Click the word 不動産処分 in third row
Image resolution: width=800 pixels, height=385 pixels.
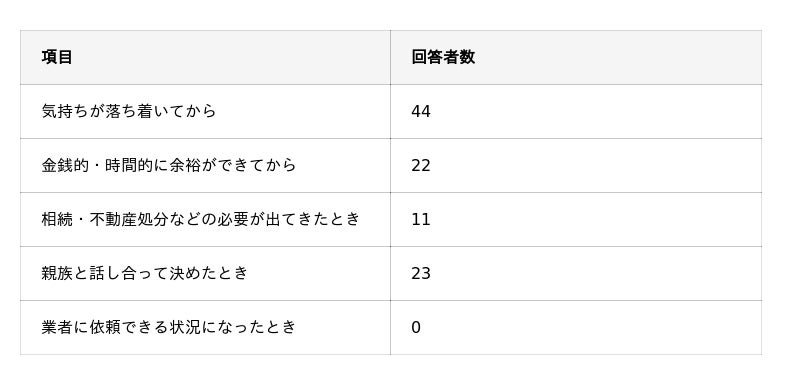[130, 219]
